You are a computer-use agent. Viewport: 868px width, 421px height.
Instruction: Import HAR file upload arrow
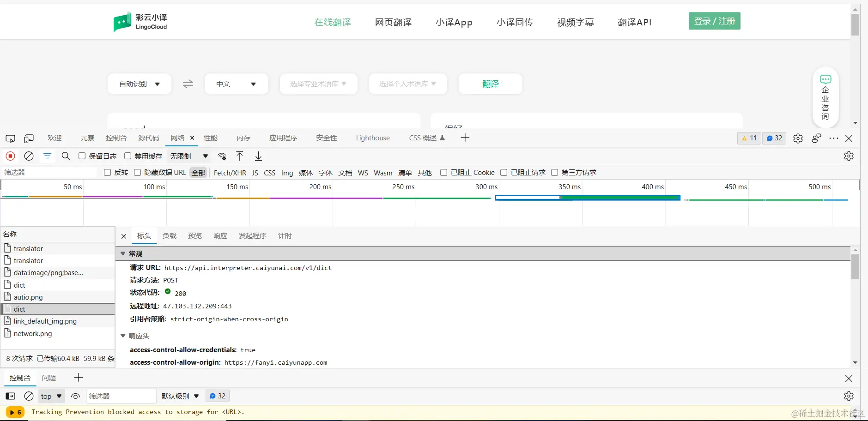[240, 156]
